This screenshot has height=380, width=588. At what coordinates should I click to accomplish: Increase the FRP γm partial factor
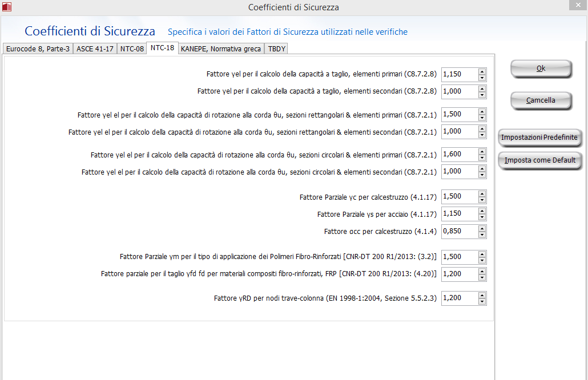click(x=482, y=254)
